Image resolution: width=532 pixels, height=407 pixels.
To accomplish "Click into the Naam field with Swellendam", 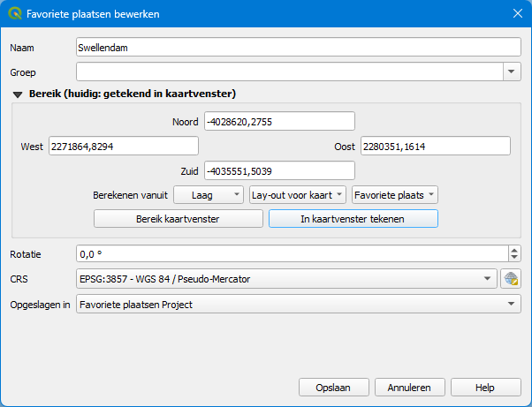I will point(298,47).
